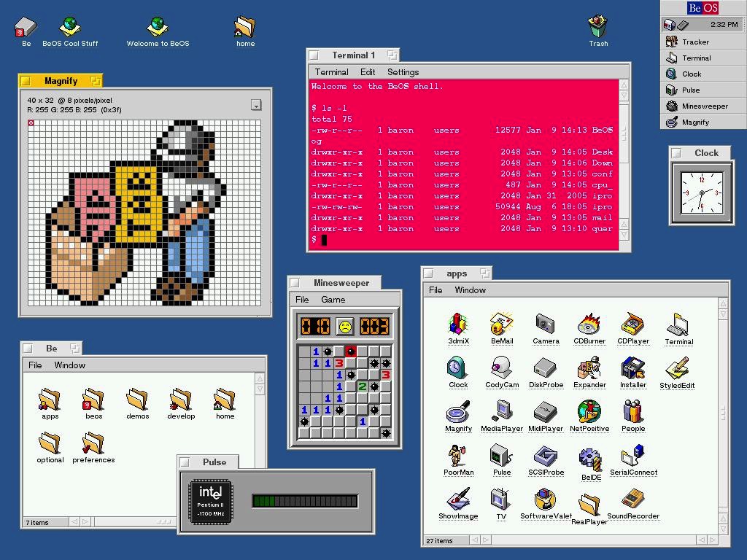Click the analog clock face in Clock window
Viewport: 747px width, 560px height.
pos(702,192)
